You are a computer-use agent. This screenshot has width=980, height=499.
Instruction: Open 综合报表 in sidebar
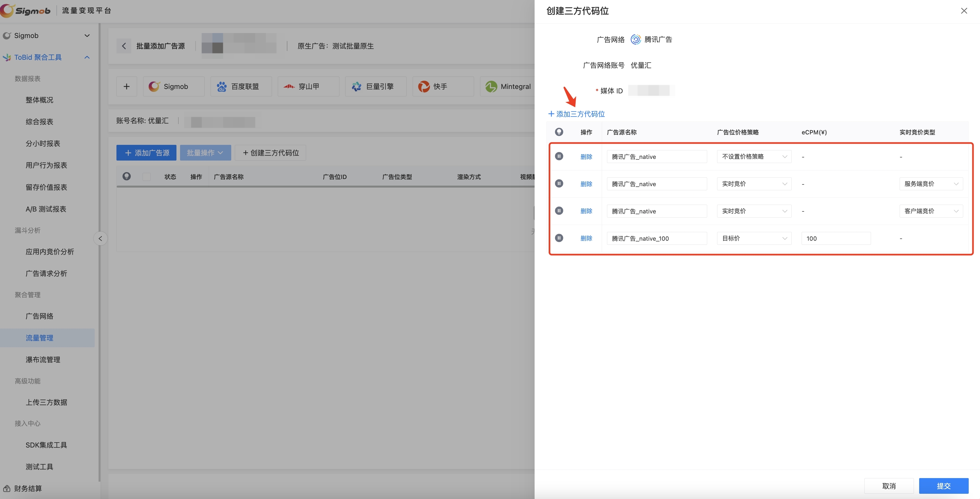click(40, 122)
